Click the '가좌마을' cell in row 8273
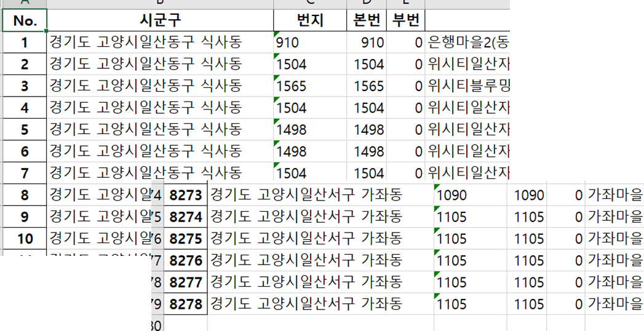644x331 pixels. [x=615, y=195]
